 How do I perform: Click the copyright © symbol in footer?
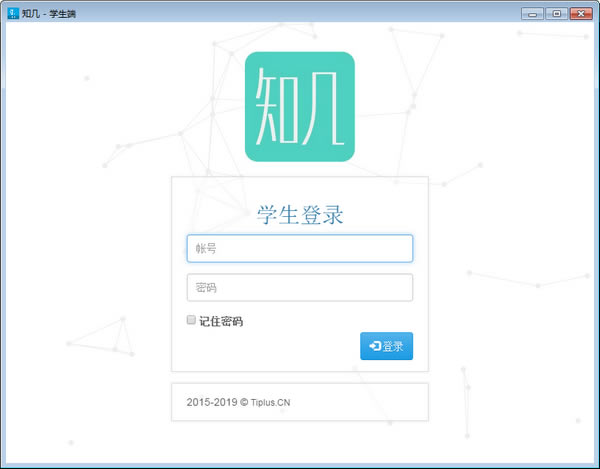[243, 403]
